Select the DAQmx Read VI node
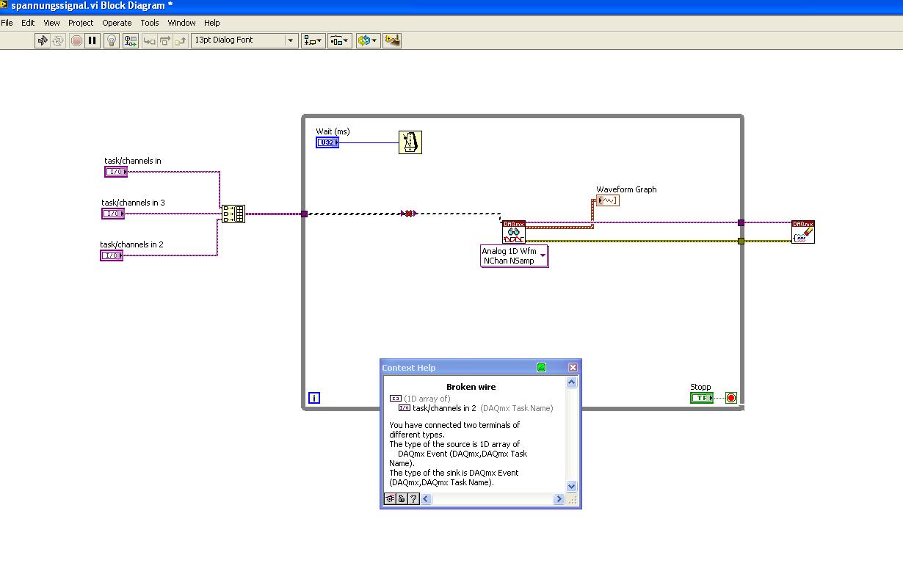The image size is (903, 588). (514, 232)
